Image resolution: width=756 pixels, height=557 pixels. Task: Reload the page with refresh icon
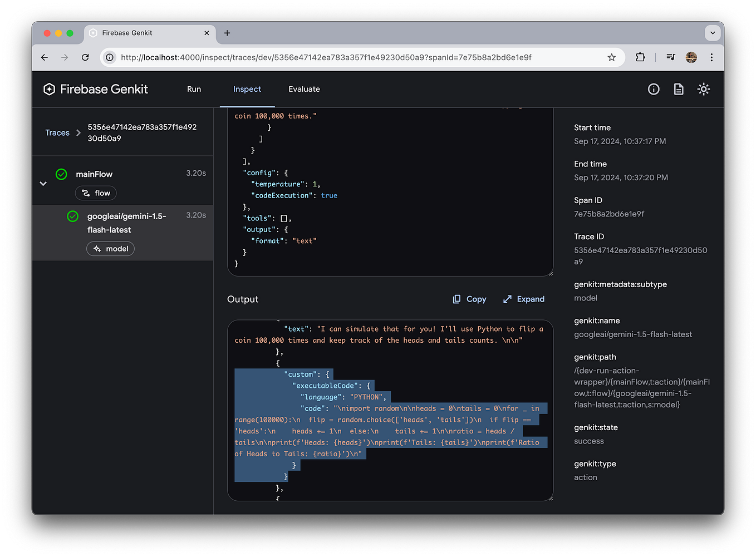tap(85, 57)
